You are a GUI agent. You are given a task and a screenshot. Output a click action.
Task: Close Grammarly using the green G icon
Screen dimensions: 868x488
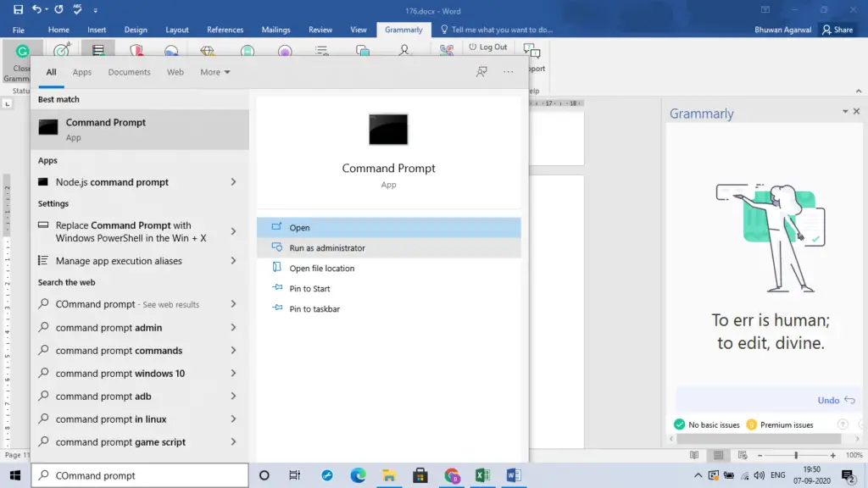[x=21, y=53]
